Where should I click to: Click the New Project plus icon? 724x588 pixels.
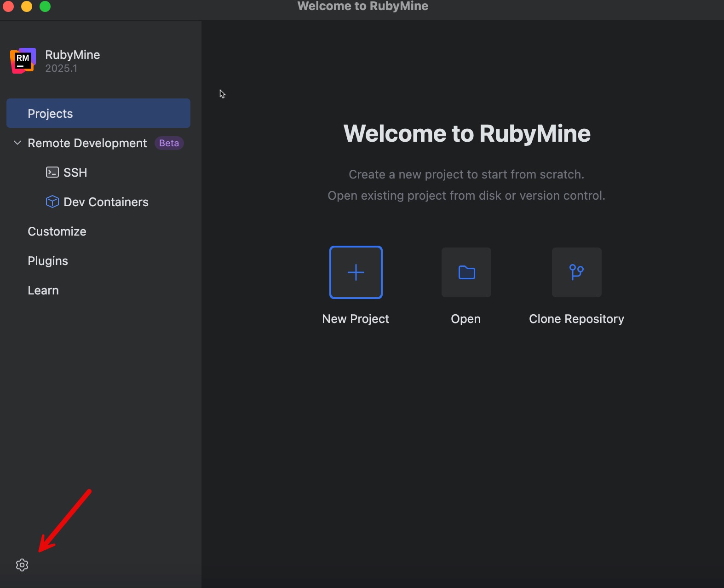click(x=356, y=272)
